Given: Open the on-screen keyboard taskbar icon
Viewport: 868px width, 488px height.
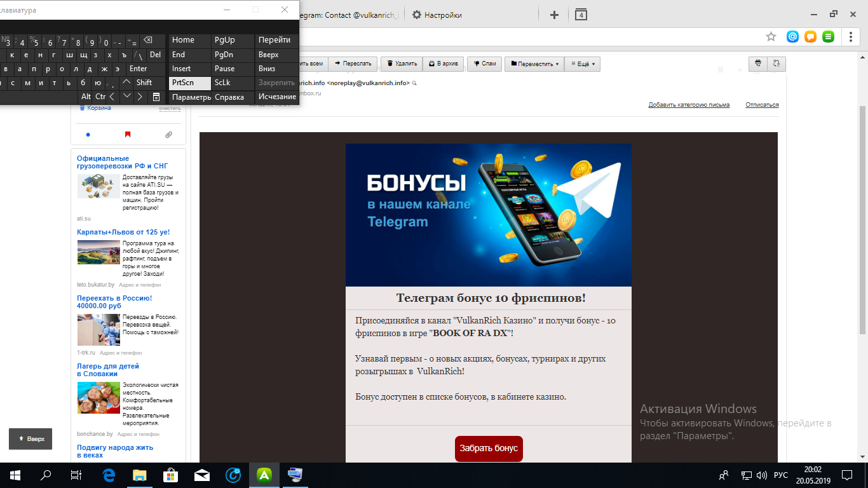Looking at the screenshot, I should (295, 475).
